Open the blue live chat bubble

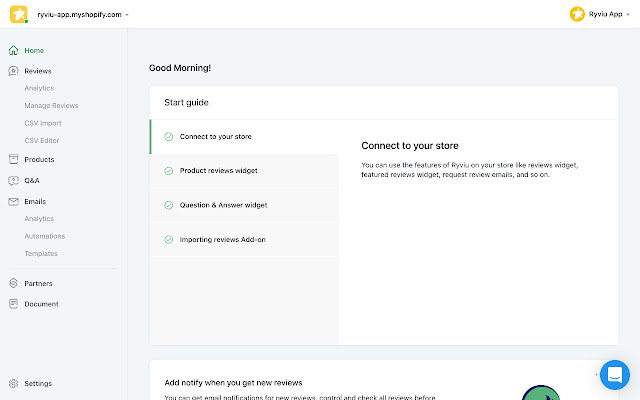click(615, 375)
